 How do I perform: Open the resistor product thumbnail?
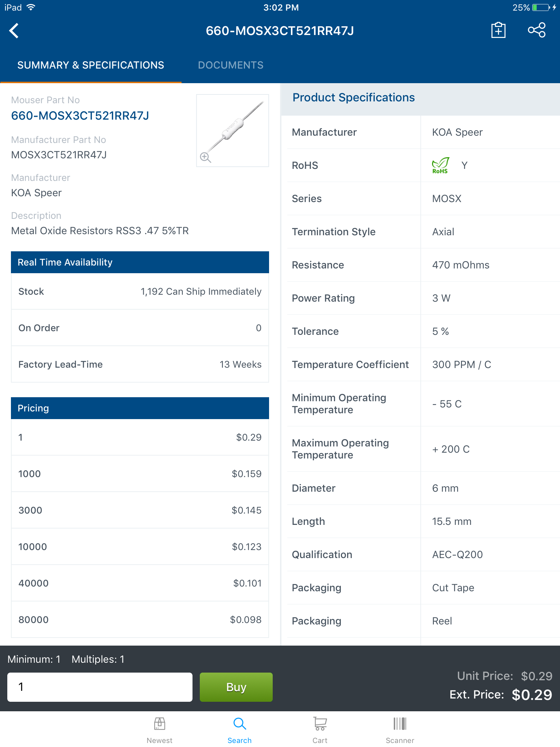[233, 131]
